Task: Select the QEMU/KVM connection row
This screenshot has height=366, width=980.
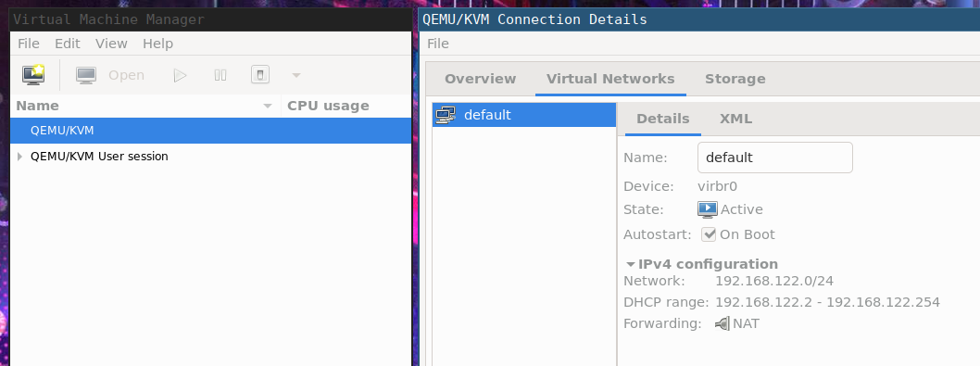Action: point(210,131)
